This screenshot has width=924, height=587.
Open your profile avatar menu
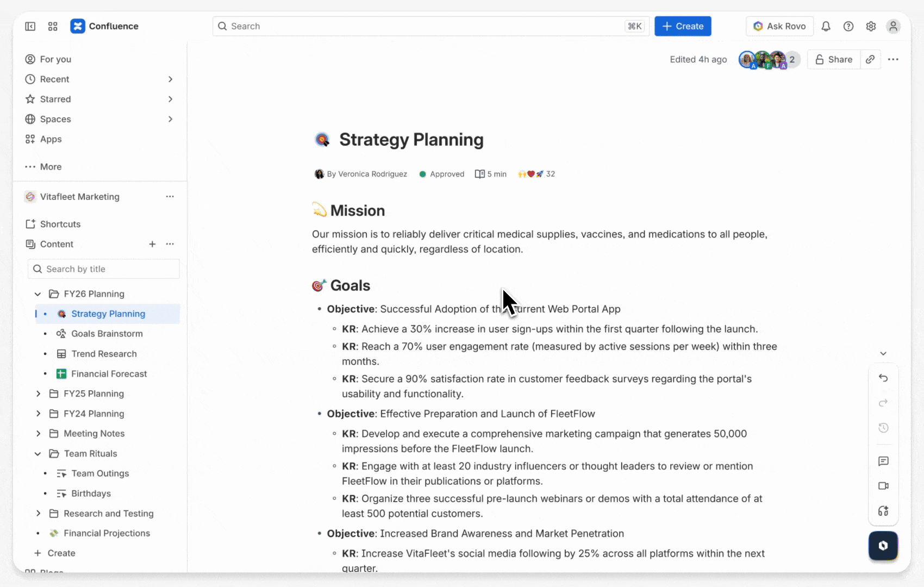(893, 26)
